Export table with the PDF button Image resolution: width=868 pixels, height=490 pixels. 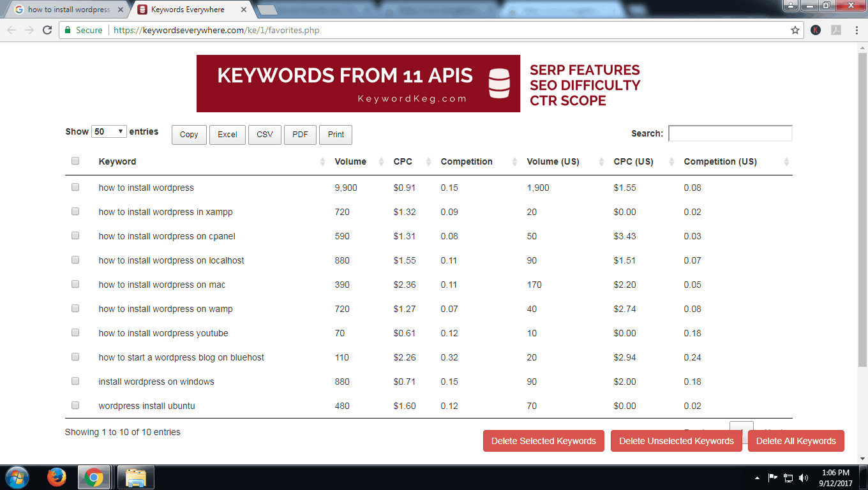tap(300, 135)
